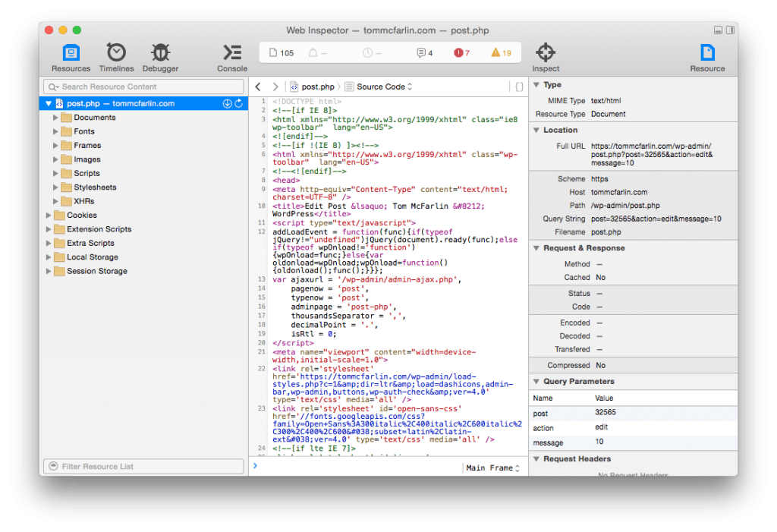The height and width of the screenshot is (532, 777).
Task: Click the red errors count of 7
Action: [x=461, y=53]
